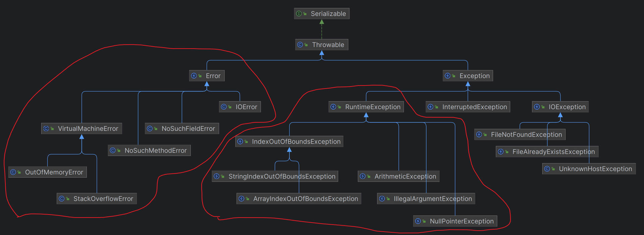Click the exception icon beside IllegalArgumentException
This screenshot has height=235, width=644.
click(x=382, y=198)
